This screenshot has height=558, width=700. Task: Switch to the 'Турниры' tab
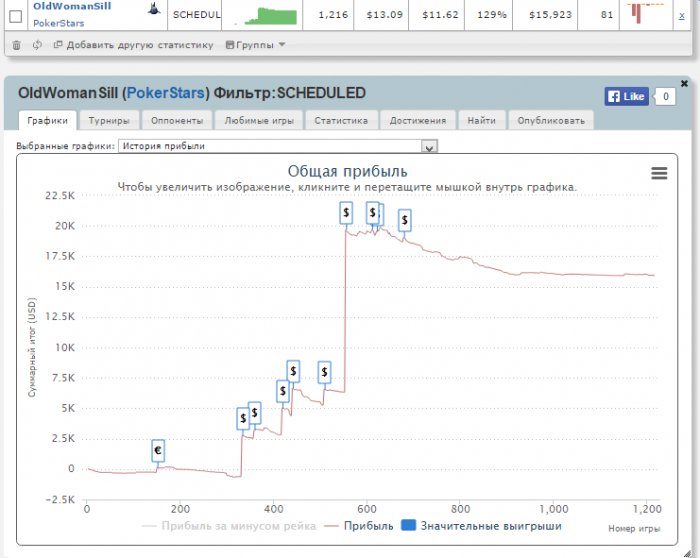109,120
